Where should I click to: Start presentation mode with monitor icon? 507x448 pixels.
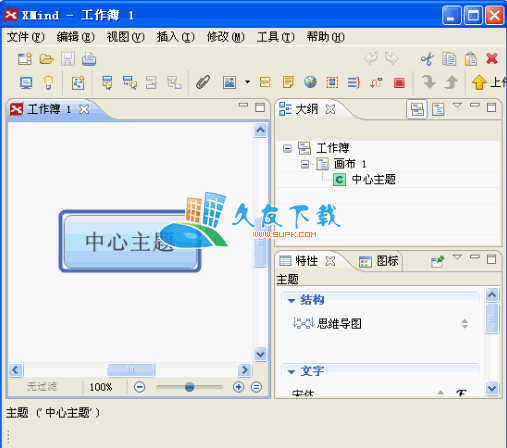(26, 83)
